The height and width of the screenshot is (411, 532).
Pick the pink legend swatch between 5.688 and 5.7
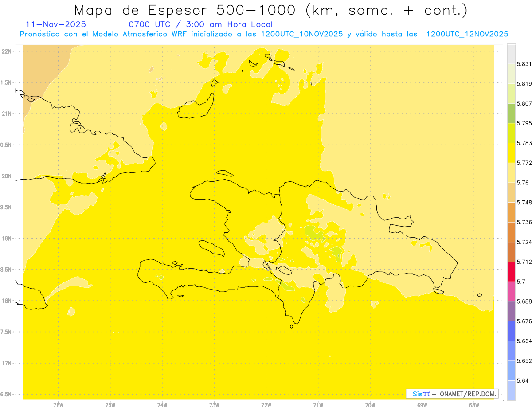tap(511, 291)
